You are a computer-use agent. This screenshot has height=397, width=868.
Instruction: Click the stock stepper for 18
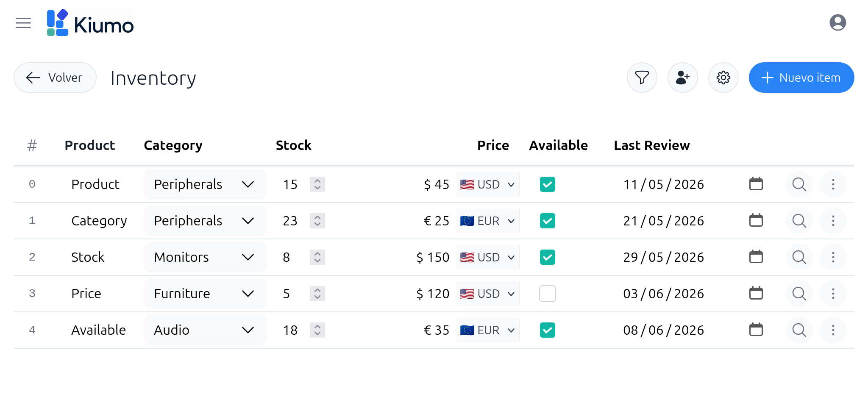(317, 330)
